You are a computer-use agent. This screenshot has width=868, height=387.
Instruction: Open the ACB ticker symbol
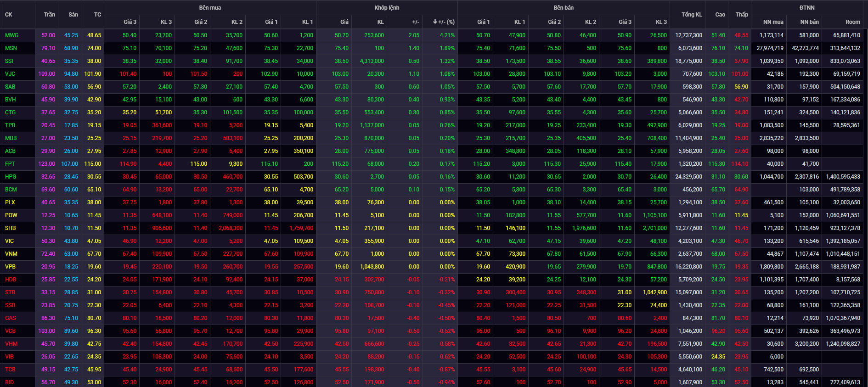click(10, 151)
